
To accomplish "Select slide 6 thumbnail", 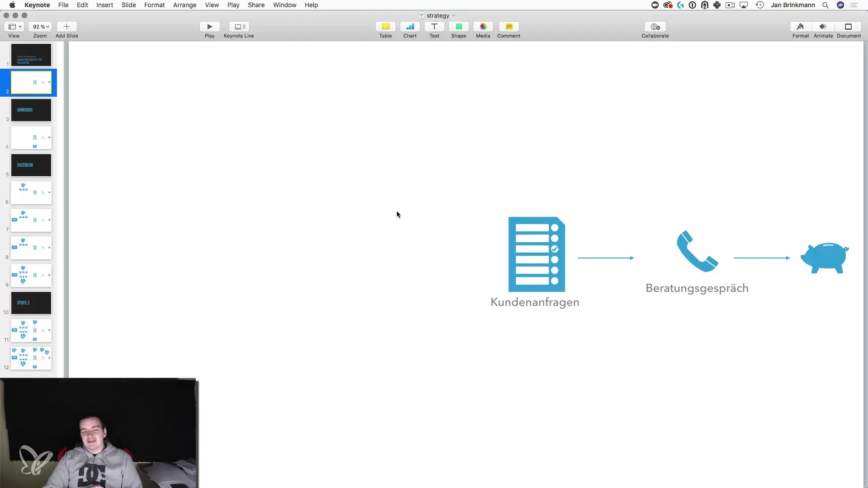I will 31,192.
